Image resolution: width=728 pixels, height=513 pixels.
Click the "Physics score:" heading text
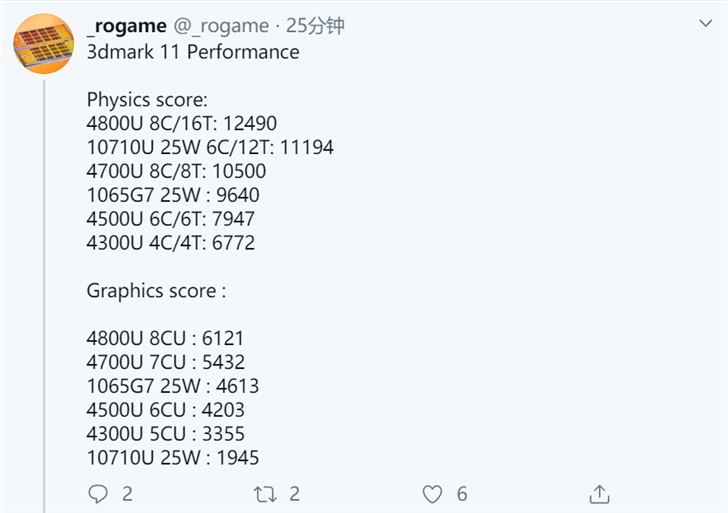click(147, 100)
